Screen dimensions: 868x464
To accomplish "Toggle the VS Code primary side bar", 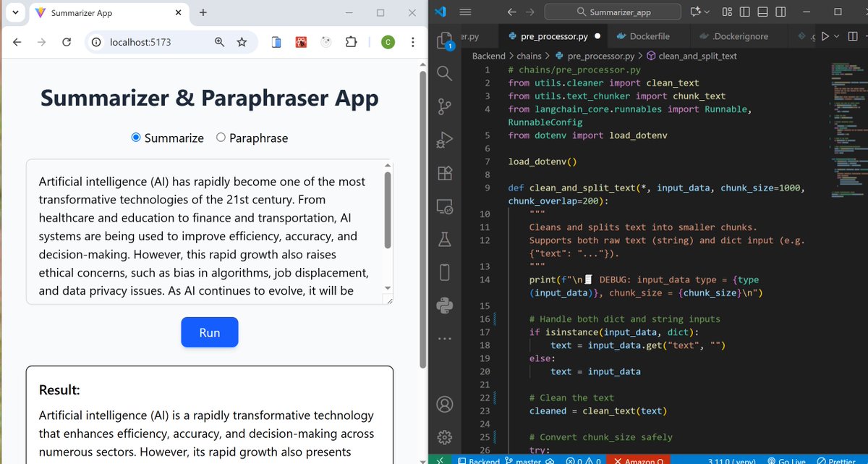I will pyautogui.click(x=745, y=12).
